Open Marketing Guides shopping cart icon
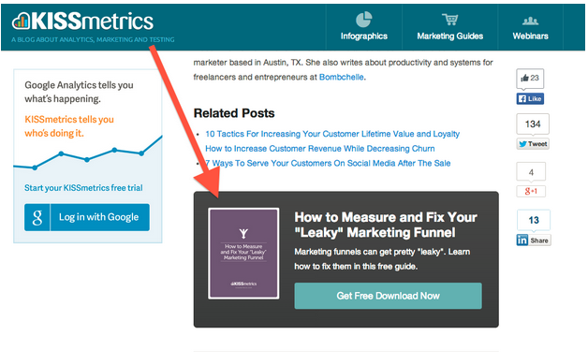The width and height of the screenshot is (588, 364). [x=449, y=19]
